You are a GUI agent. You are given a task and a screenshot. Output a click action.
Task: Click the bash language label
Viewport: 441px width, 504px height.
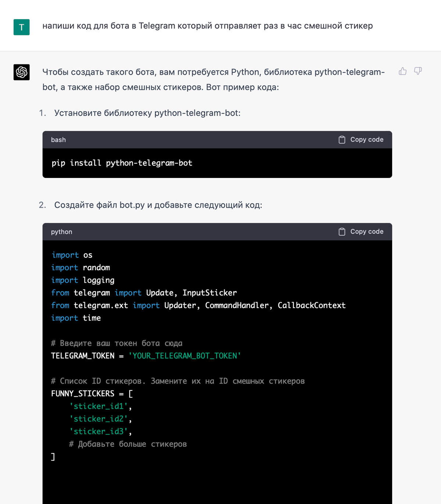click(x=58, y=140)
